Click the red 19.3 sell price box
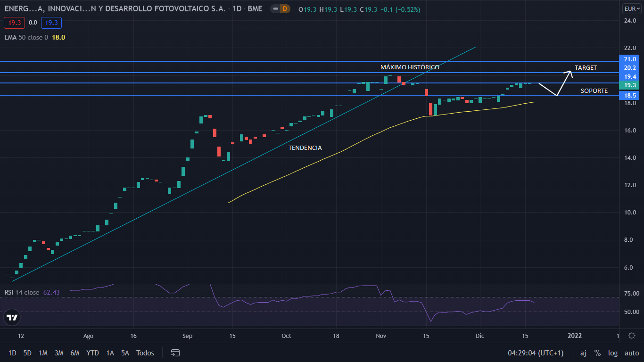This screenshot has height=362, width=644. tap(14, 23)
